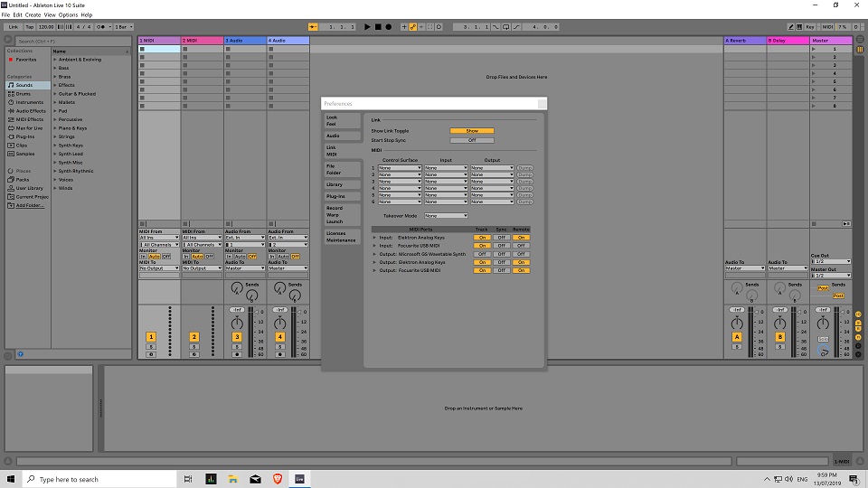Open Max for Live category in browser
This screenshot has height=488, width=868.
(x=29, y=128)
